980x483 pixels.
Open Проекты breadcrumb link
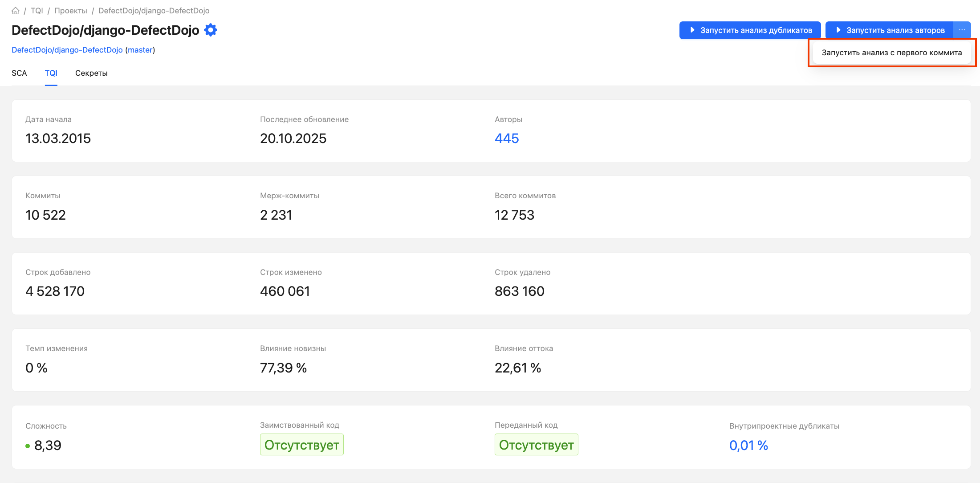71,11
